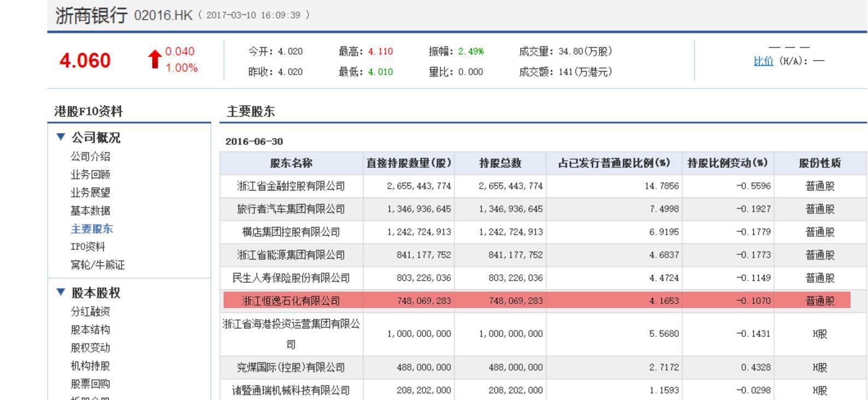Select the 民生人寿保险股份有限公司 row

pos(543,278)
